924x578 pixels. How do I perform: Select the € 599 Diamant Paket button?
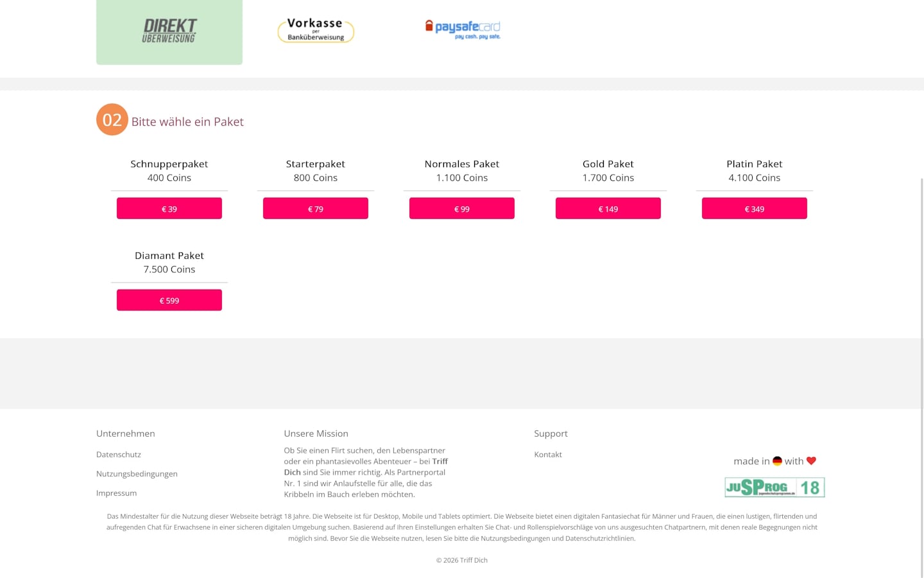click(x=169, y=301)
